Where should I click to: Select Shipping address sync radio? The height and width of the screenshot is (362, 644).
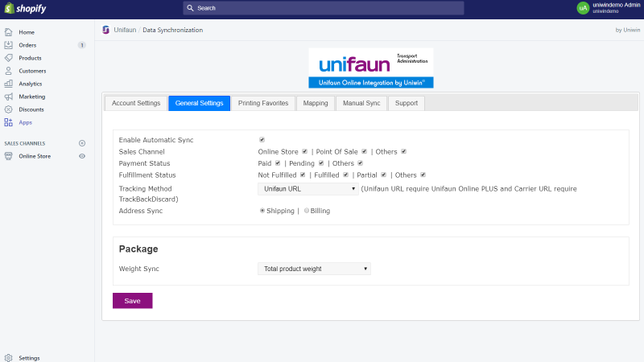pos(262,211)
